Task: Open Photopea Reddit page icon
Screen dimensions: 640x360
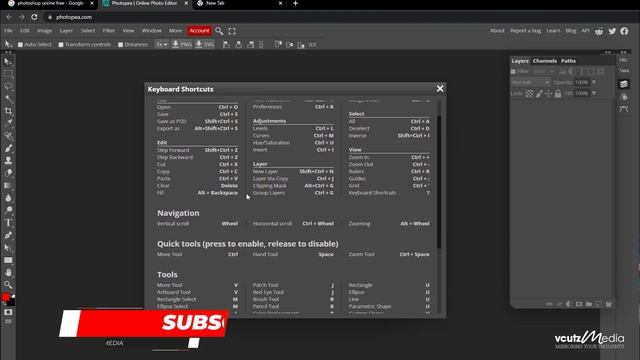Action: pos(599,31)
